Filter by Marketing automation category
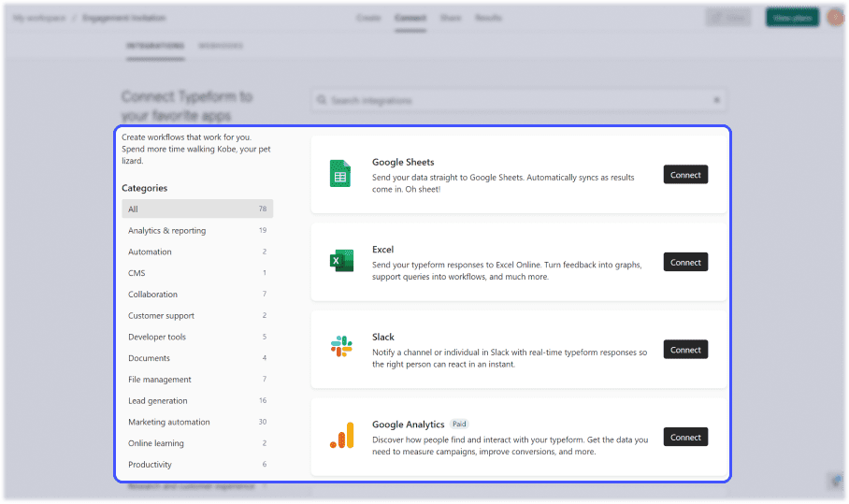 (197, 423)
